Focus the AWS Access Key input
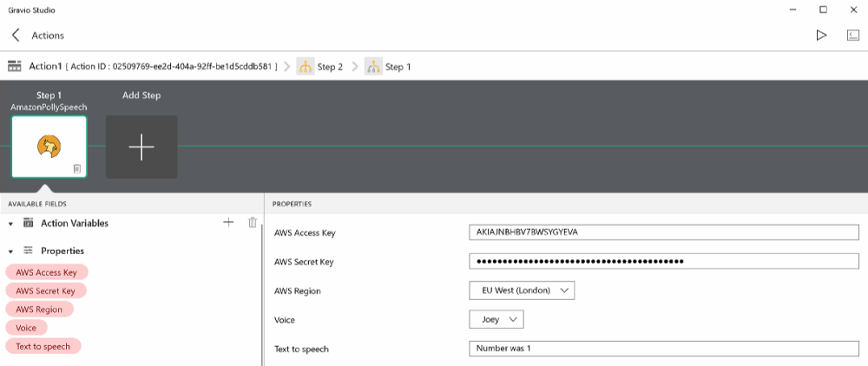Viewport: 868px width, 366px height. (664, 232)
